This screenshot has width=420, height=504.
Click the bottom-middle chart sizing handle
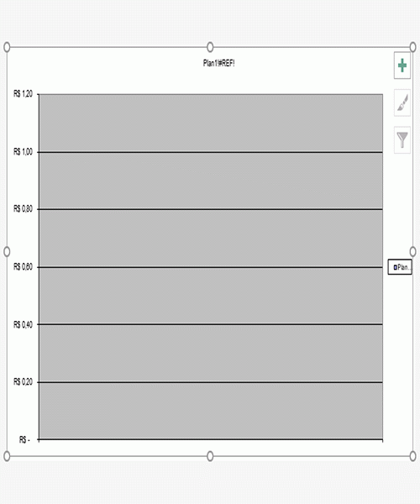pos(210,456)
